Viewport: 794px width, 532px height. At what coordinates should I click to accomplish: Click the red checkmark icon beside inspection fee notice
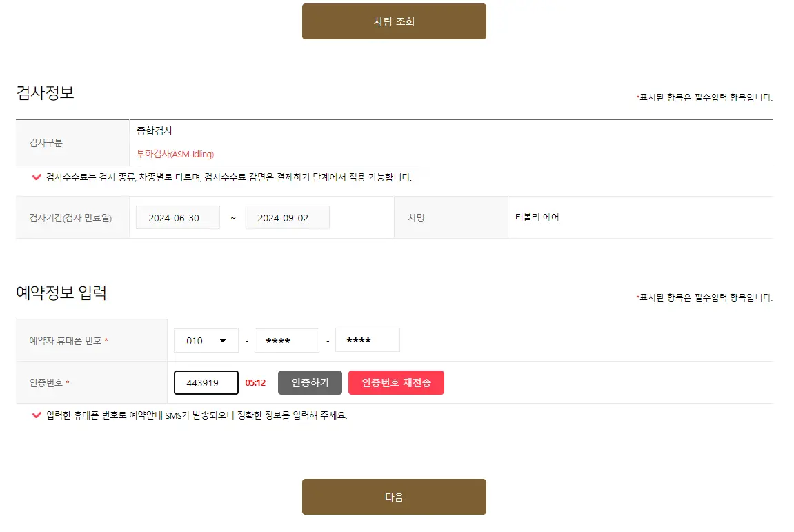pos(37,177)
